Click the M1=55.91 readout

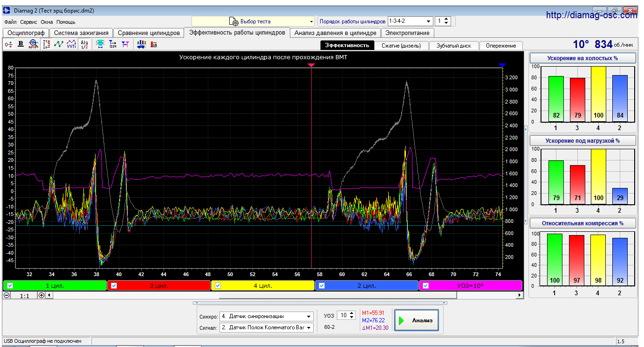click(x=373, y=313)
